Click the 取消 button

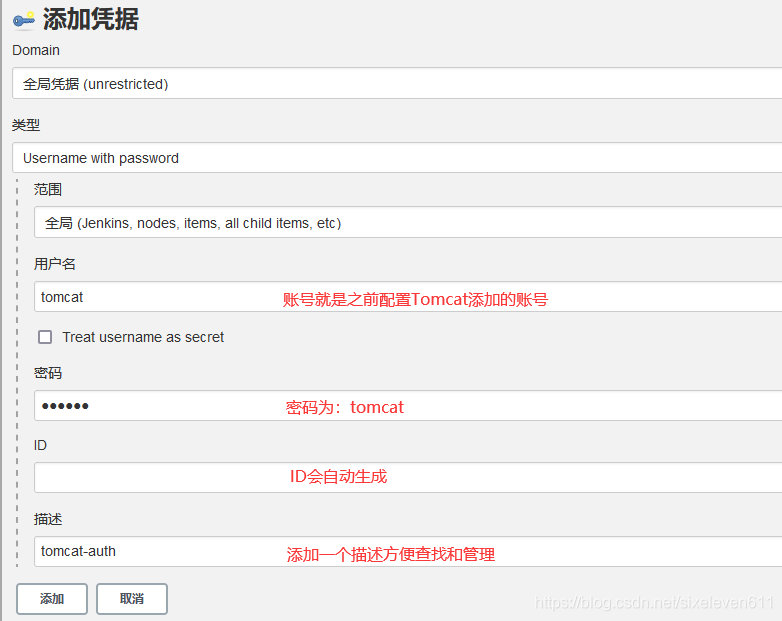tap(132, 599)
